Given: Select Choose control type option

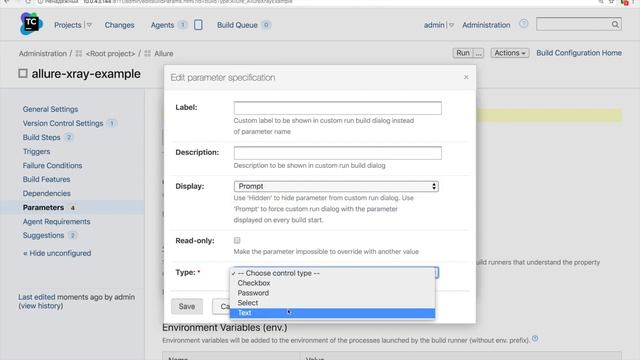Looking at the screenshot, I should 333,273.
